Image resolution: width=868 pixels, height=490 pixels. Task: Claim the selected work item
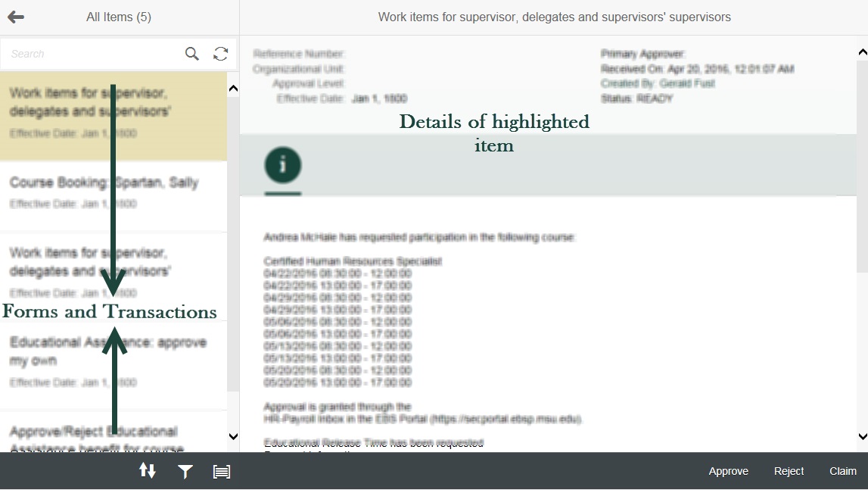(x=842, y=471)
